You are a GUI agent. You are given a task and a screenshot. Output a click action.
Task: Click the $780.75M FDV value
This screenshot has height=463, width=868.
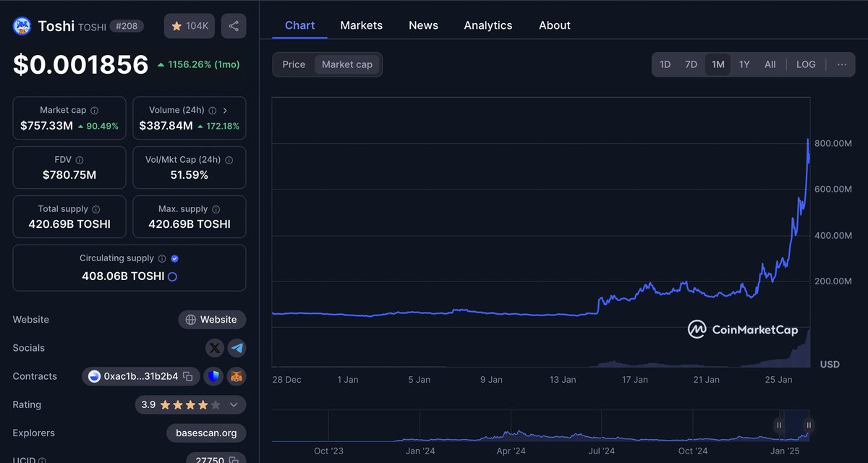point(69,175)
